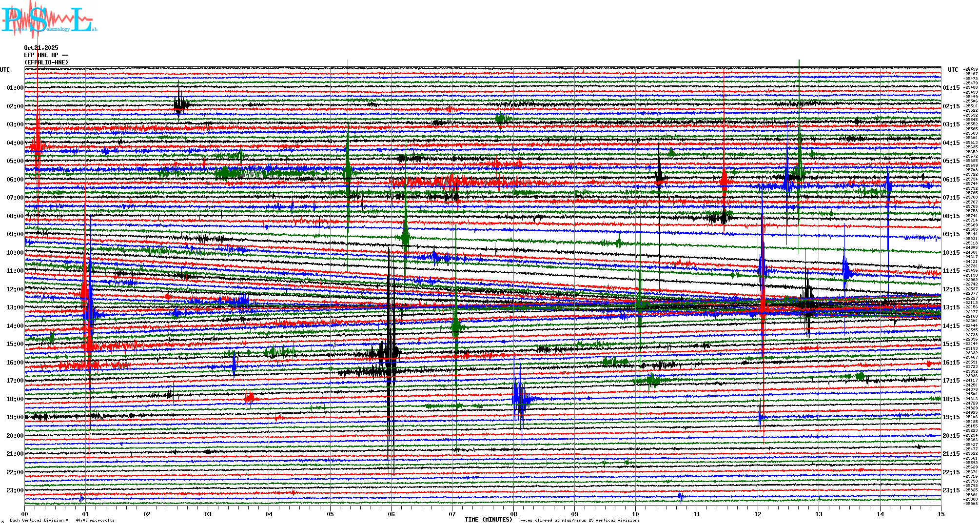Click the (EFPALIO-HNE) station name
This screenshot has width=980, height=527.
click(x=46, y=62)
